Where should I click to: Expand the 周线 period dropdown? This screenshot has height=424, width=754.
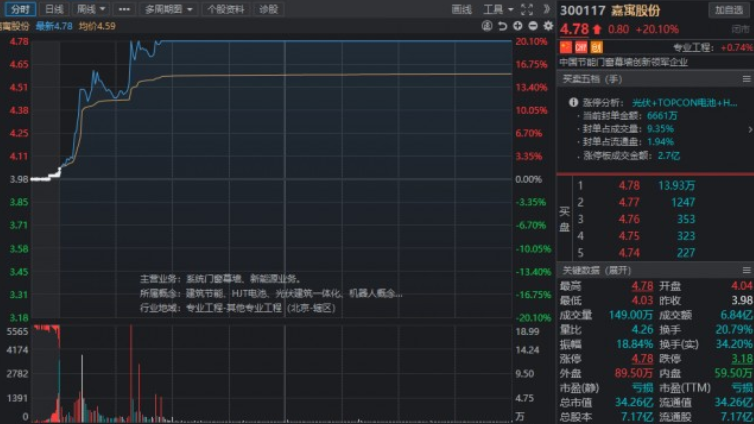pyautogui.click(x=91, y=9)
